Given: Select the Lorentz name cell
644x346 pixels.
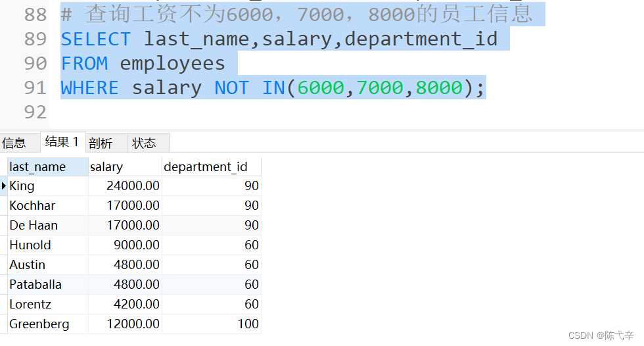Looking at the screenshot, I should pyautogui.click(x=47, y=304).
